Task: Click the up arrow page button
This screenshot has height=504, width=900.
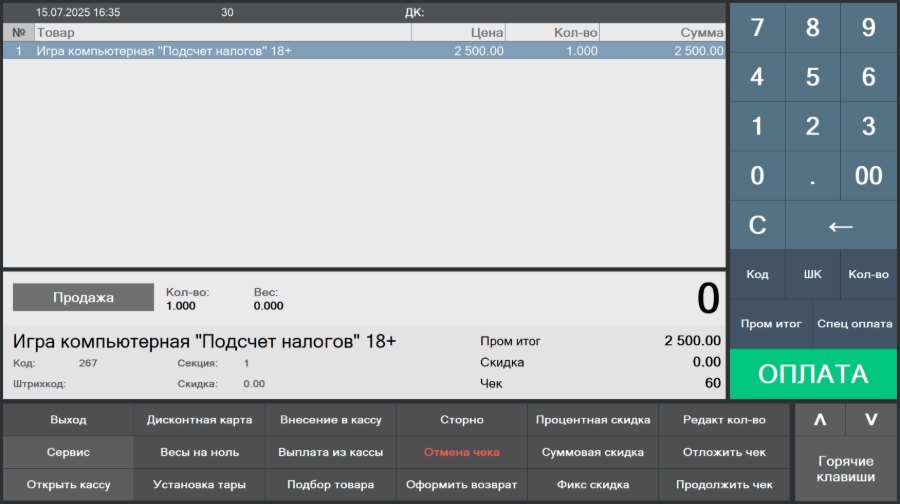Action: 820,420
